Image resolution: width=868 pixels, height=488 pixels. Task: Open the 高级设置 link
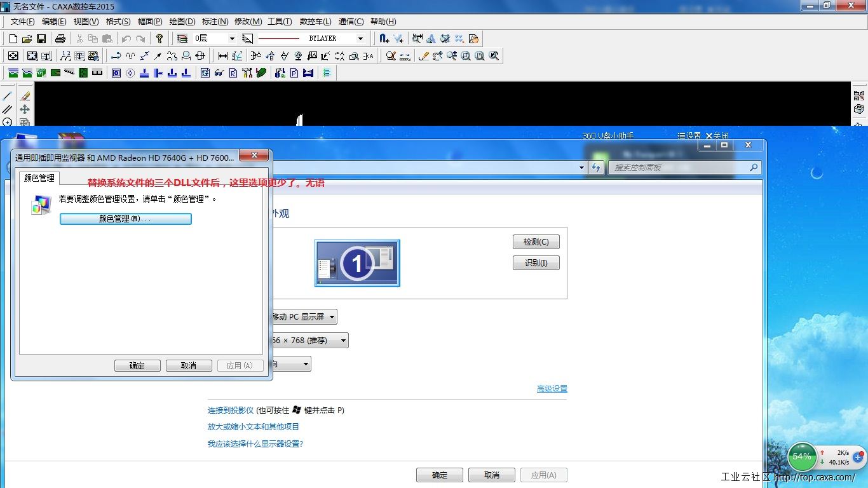[x=552, y=389]
